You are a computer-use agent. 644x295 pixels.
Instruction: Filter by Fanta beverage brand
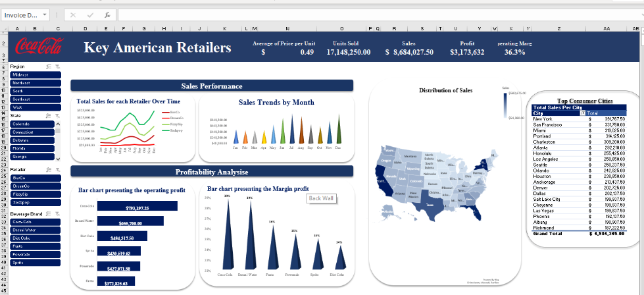(x=36, y=246)
